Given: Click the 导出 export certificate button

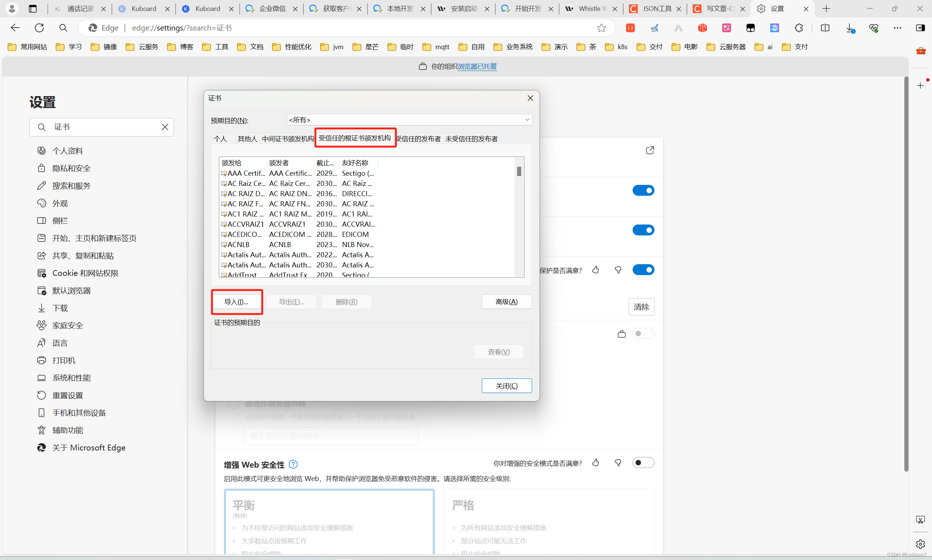Looking at the screenshot, I should pyautogui.click(x=291, y=301).
